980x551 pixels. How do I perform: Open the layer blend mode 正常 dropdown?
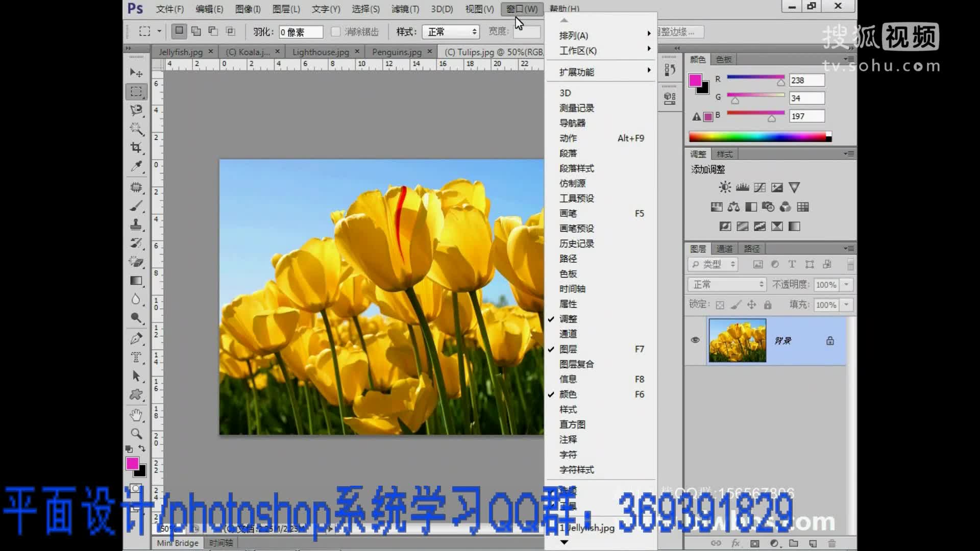click(x=727, y=284)
